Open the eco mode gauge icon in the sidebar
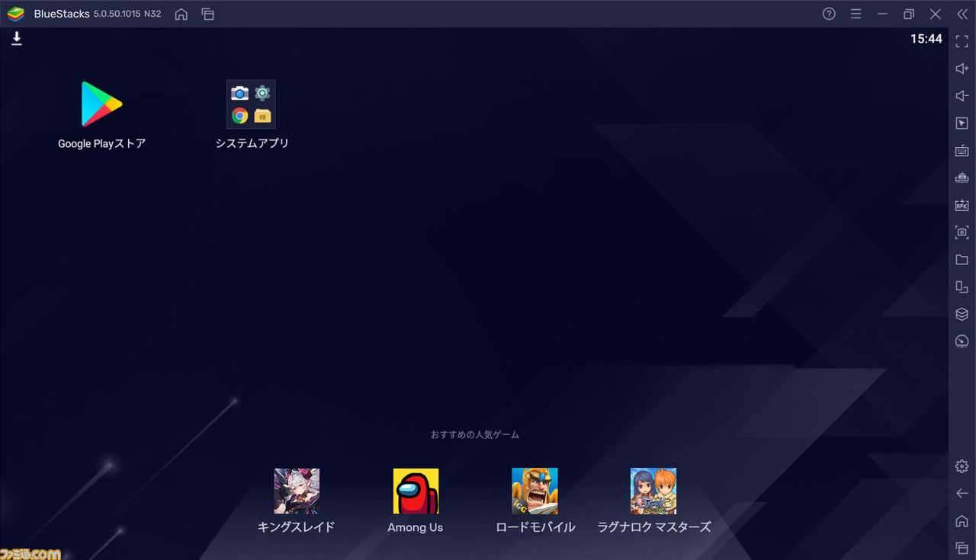This screenshot has height=560, width=976. pyautogui.click(x=962, y=341)
